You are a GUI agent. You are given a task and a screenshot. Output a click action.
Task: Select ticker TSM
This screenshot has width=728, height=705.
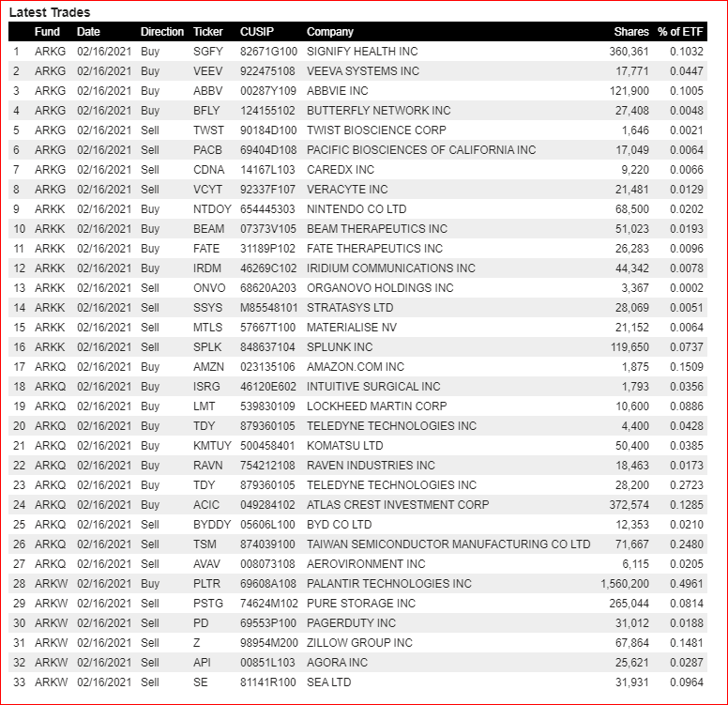pyautogui.click(x=205, y=544)
